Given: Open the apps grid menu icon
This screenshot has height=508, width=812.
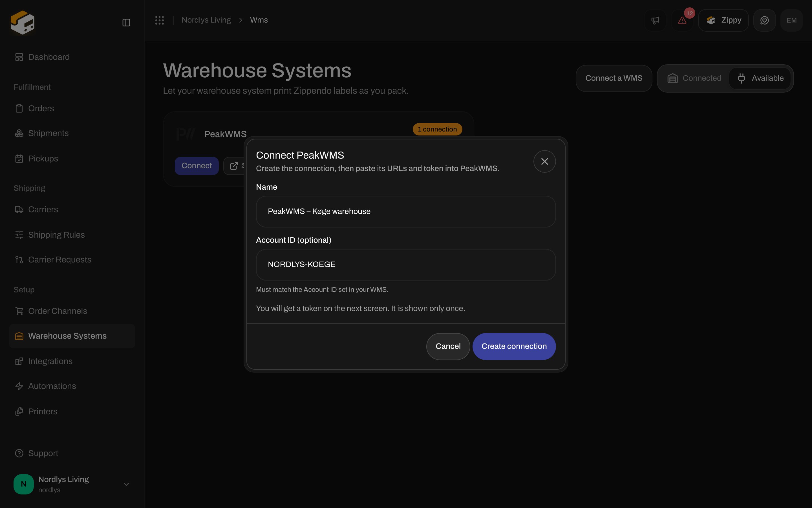Looking at the screenshot, I should (159, 20).
